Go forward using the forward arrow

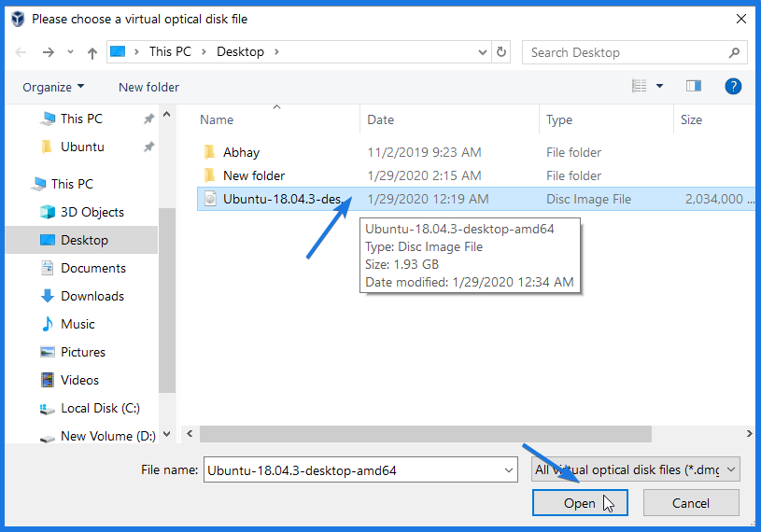pyautogui.click(x=48, y=52)
